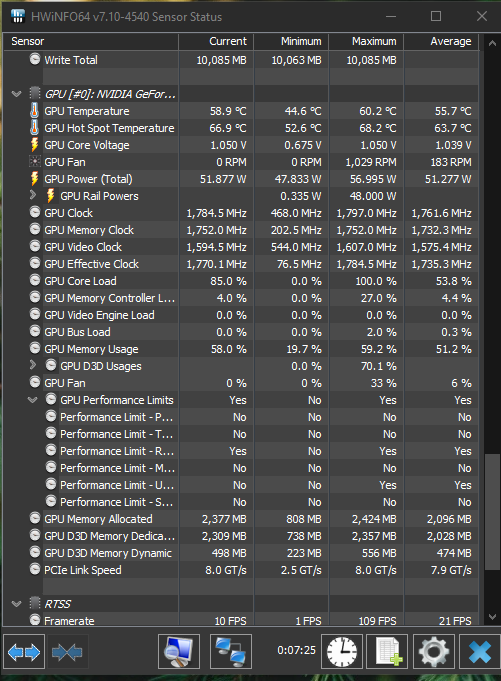The width and height of the screenshot is (501, 681).
Task: Collapse the GPU Performance Limits subgroup
Action: (x=33, y=400)
